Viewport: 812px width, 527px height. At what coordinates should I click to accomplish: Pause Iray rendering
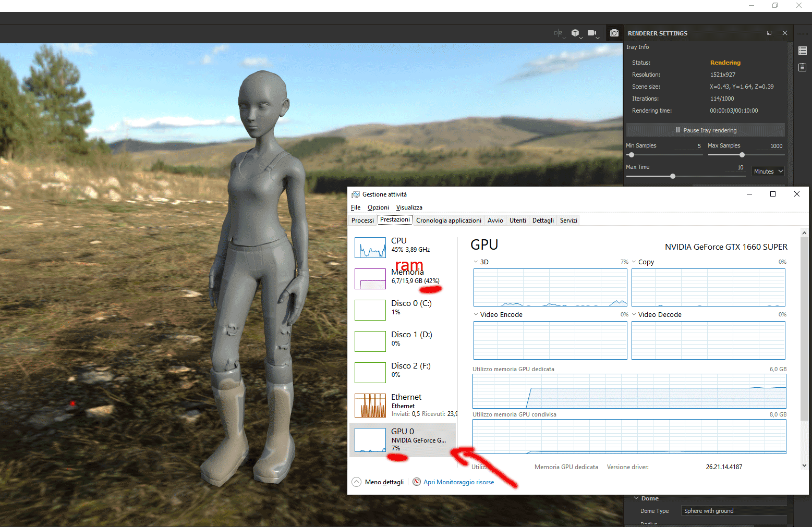[706, 130]
